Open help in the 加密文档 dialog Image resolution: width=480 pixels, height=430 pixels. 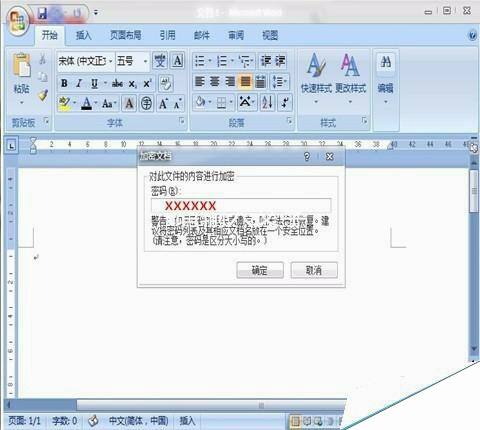(x=307, y=156)
